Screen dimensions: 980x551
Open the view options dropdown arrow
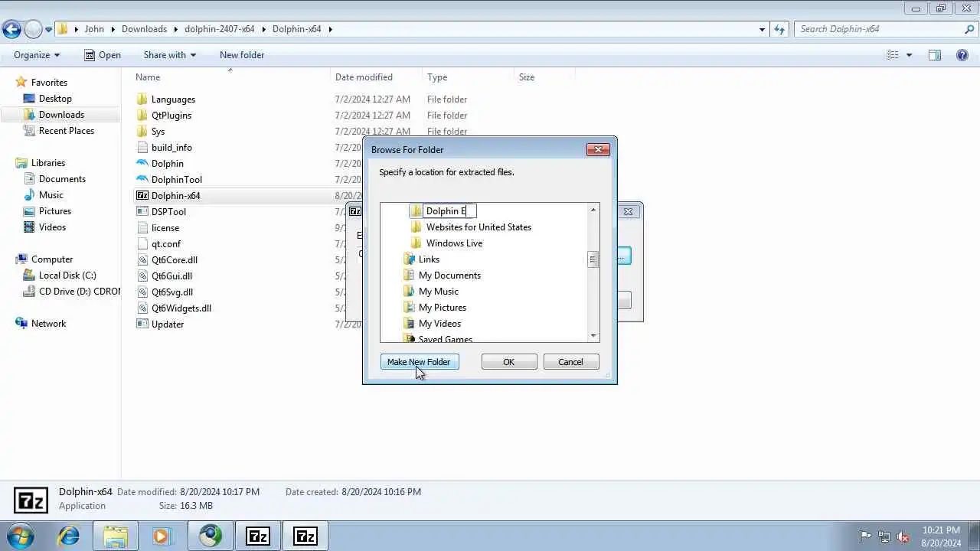click(910, 55)
